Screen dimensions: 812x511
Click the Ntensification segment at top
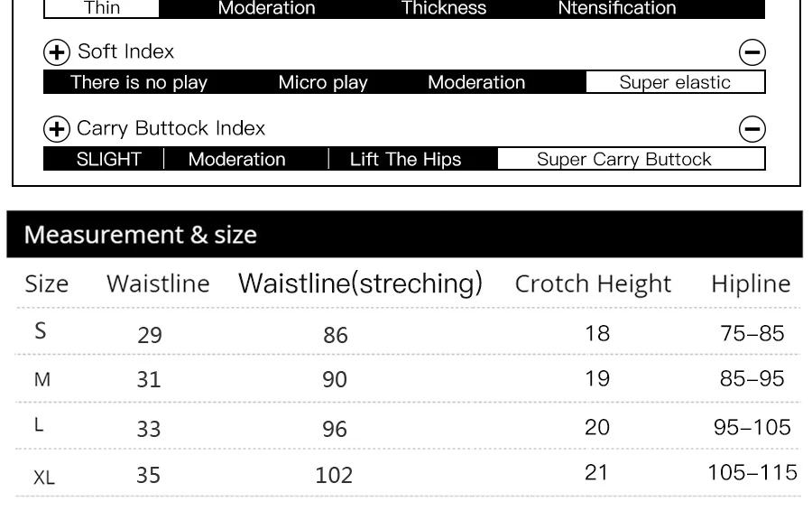(x=617, y=8)
